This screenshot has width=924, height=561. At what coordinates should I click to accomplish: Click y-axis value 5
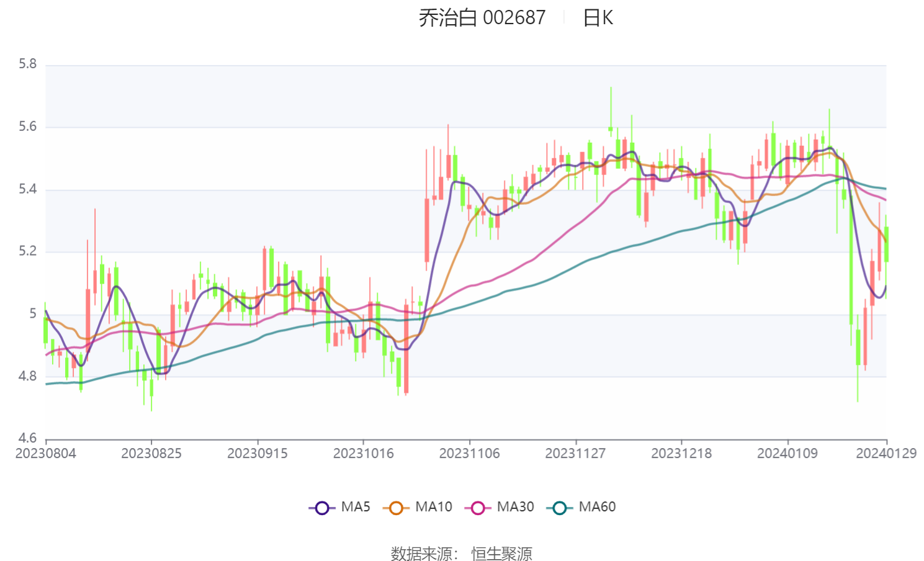(33, 314)
